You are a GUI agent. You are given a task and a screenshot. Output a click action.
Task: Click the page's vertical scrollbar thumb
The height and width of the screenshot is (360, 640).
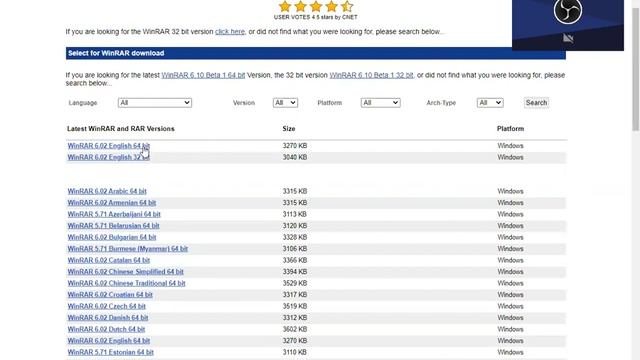point(636,69)
